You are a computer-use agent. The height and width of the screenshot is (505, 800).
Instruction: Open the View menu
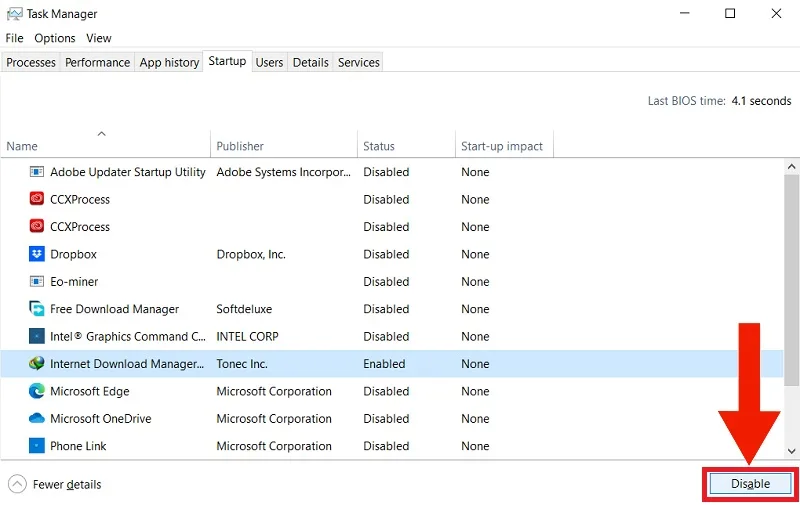98,38
